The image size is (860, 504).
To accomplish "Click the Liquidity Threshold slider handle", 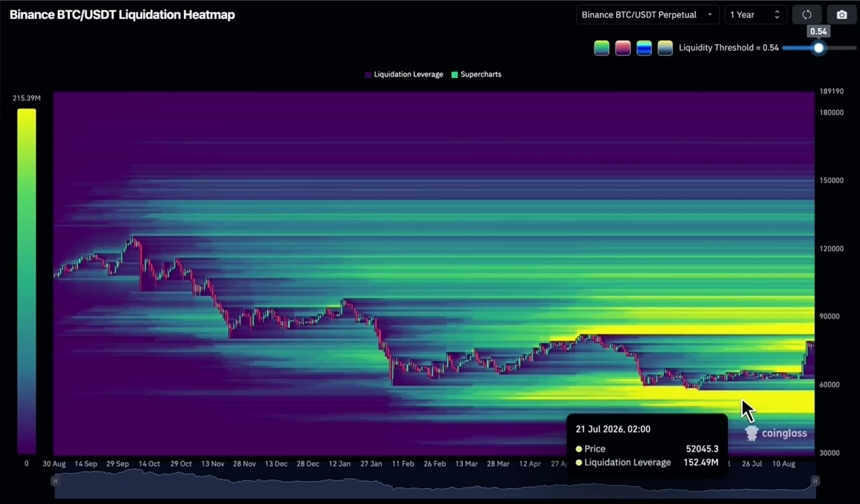I will pyautogui.click(x=819, y=48).
